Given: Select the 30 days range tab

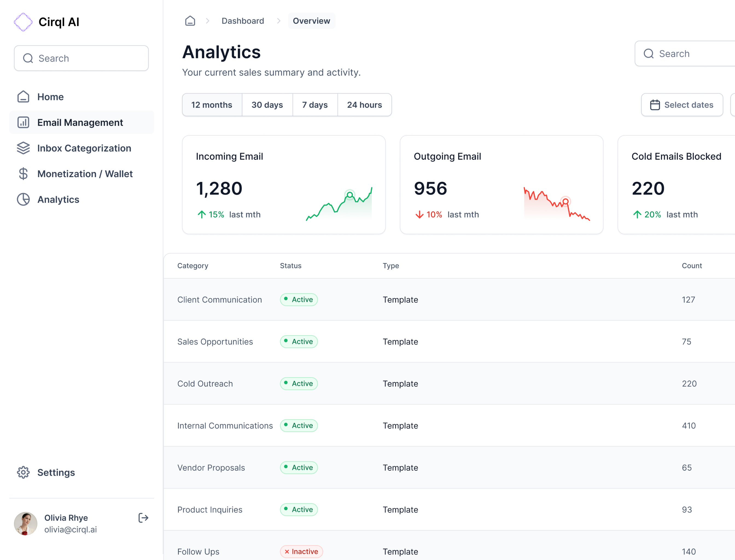Looking at the screenshot, I should tap(267, 105).
